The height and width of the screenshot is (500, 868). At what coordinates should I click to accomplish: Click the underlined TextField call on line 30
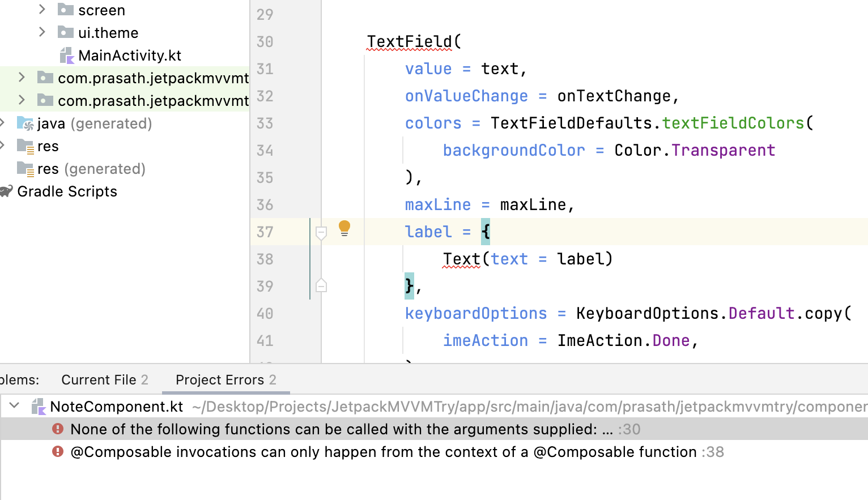(x=409, y=41)
